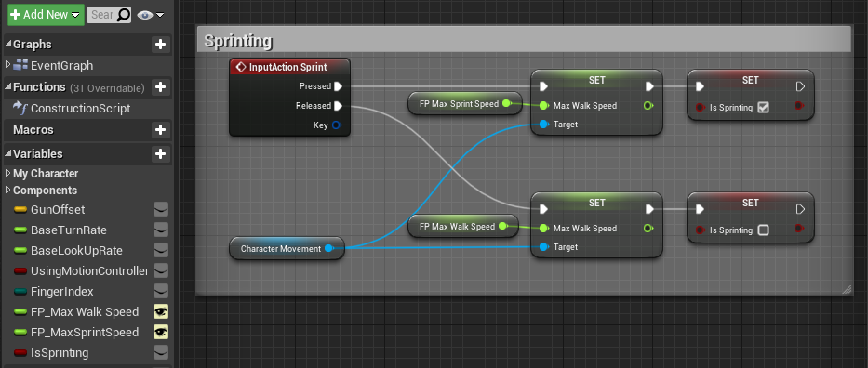Image resolution: width=868 pixels, height=368 pixels.
Task: Add a new variable with plus button
Action: coord(161,153)
